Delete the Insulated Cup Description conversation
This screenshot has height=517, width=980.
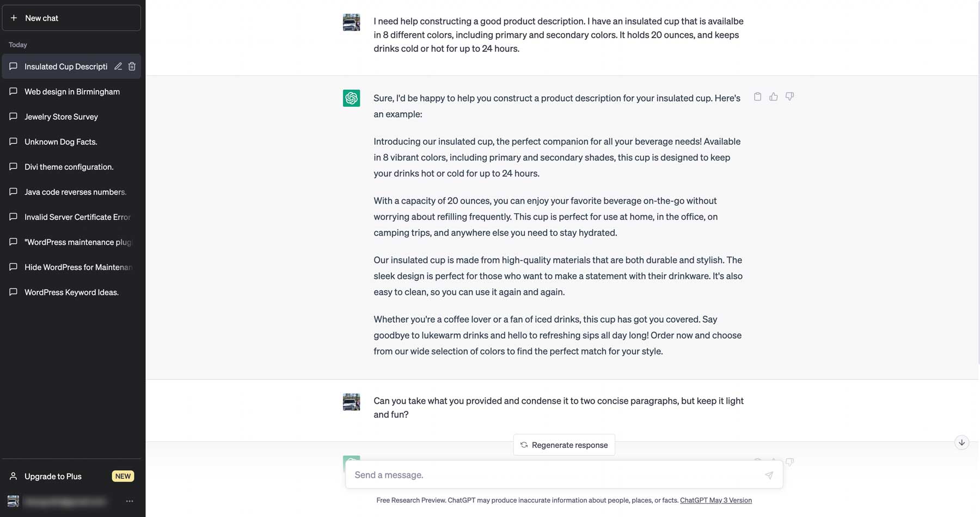click(132, 66)
